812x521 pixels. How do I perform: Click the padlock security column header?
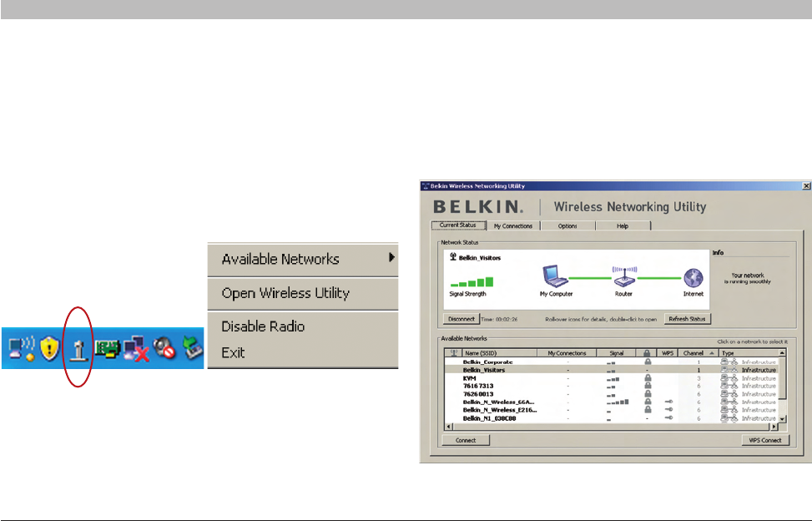[x=646, y=352]
